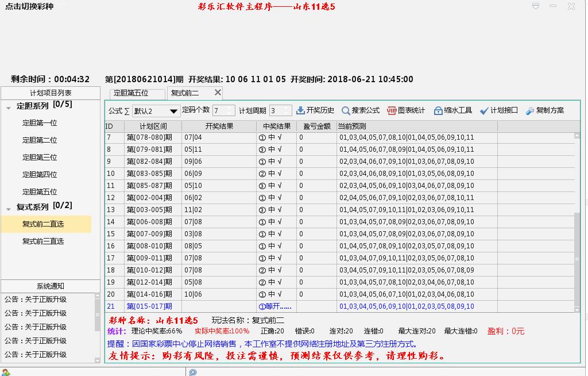Select the row 第[078-080]期
Screen dimensions: 588x376
click(x=339, y=137)
